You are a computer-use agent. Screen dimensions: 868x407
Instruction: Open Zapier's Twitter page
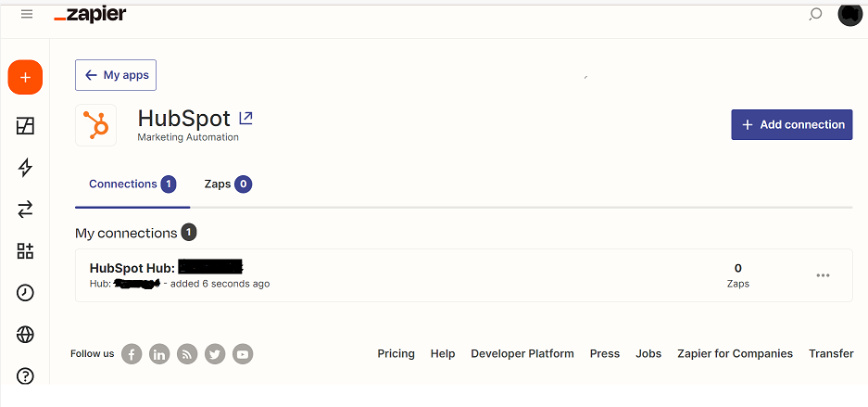[215, 354]
